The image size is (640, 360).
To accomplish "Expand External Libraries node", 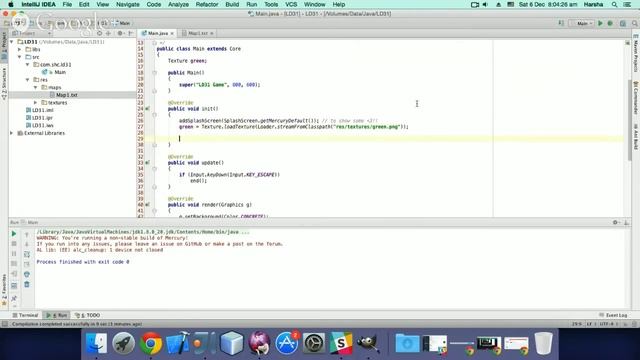I will (12, 133).
